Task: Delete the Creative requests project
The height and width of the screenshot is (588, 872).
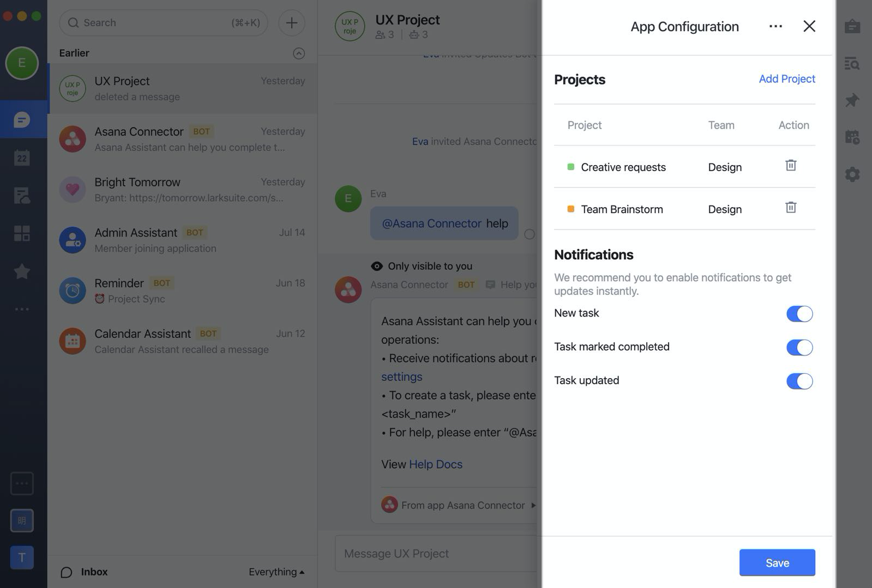Action: pyautogui.click(x=790, y=165)
